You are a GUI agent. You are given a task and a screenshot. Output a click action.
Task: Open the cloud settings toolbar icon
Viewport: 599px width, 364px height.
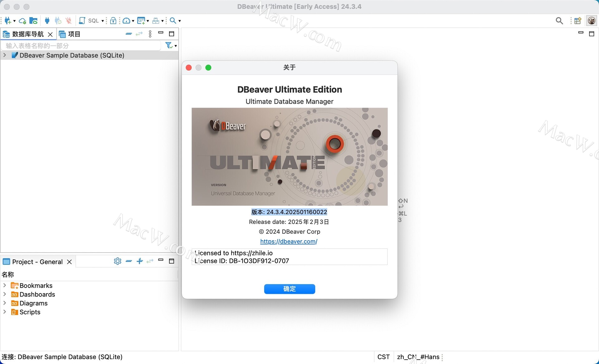point(22,21)
